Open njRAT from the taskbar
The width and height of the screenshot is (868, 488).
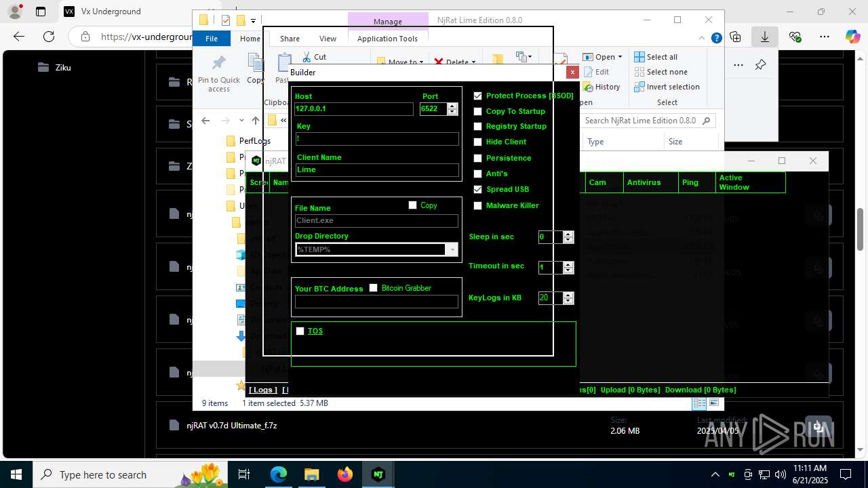(x=378, y=474)
